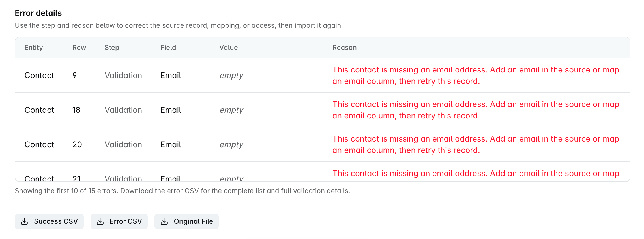This screenshot has width=644, height=239.
Task: Click the Field column header
Action: (168, 48)
